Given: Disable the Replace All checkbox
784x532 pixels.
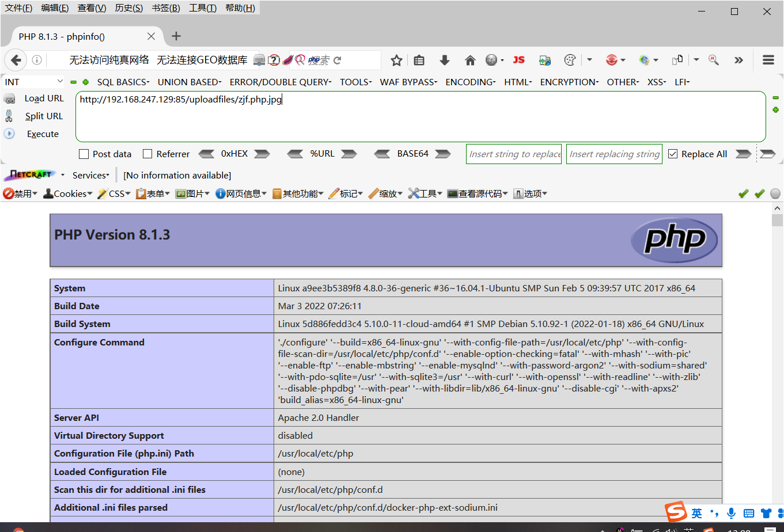Looking at the screenshot, I should coord(673,154).
